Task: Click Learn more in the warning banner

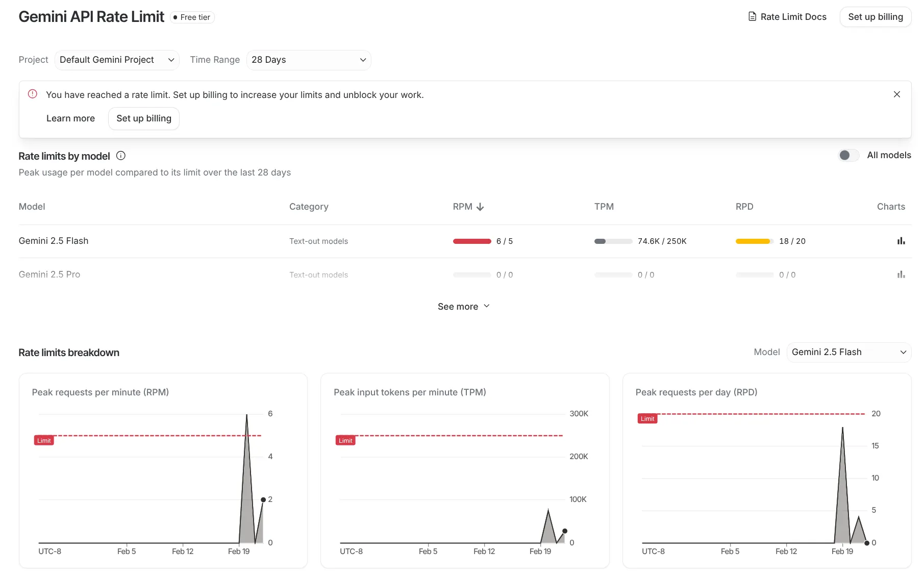Action: pos(70,118)
